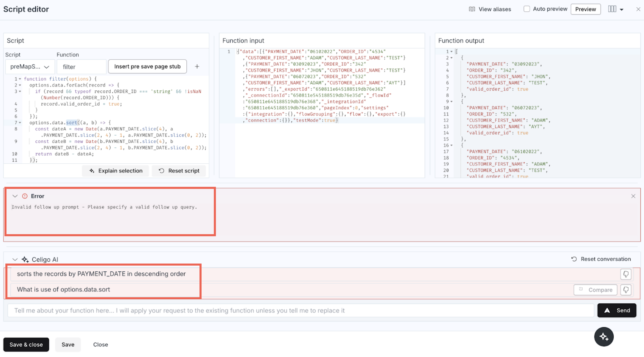
Task: Dismiss the Error panel with X
Action: (633, 196)
